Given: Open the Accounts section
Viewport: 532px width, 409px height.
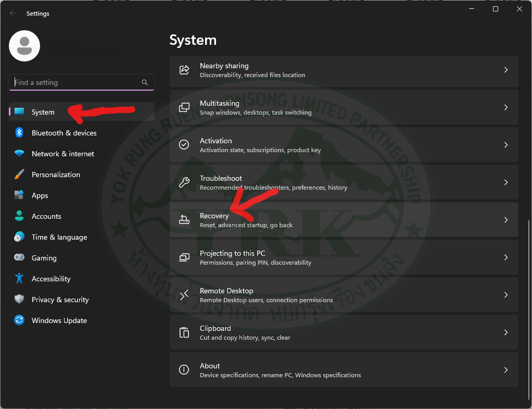Looking at the screenshot, I should tap(82, 216).
